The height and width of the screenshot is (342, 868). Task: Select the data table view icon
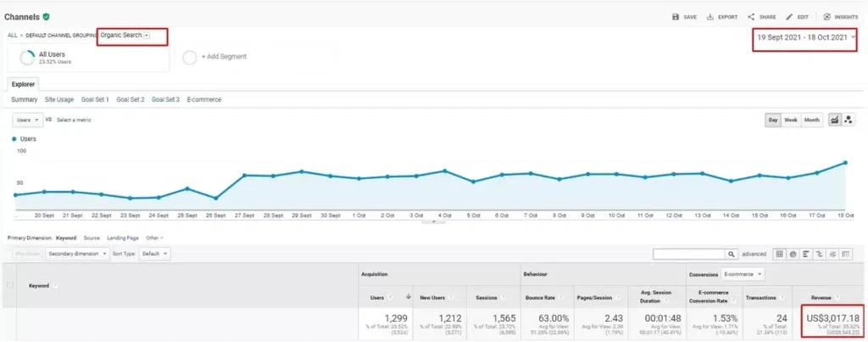[x=776, y=254]
